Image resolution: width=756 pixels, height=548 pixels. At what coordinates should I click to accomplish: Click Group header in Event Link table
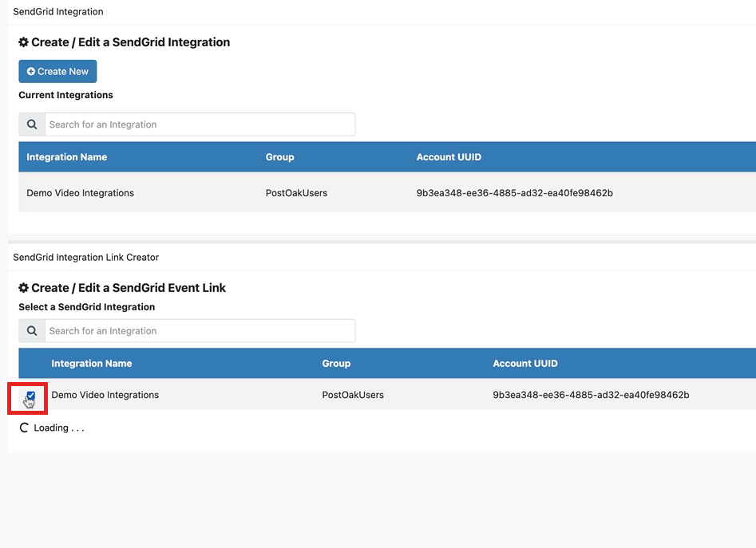point(336,364)
